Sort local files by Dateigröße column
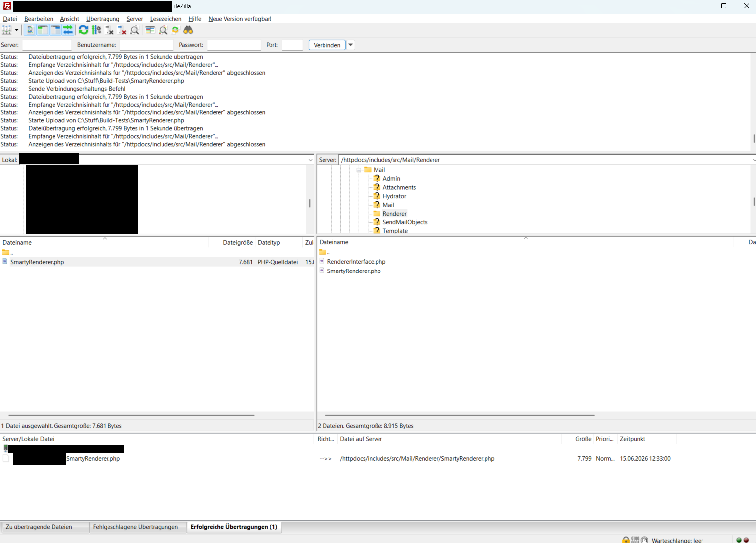Screen dimensions: 756x543 (x=232, y=242)
